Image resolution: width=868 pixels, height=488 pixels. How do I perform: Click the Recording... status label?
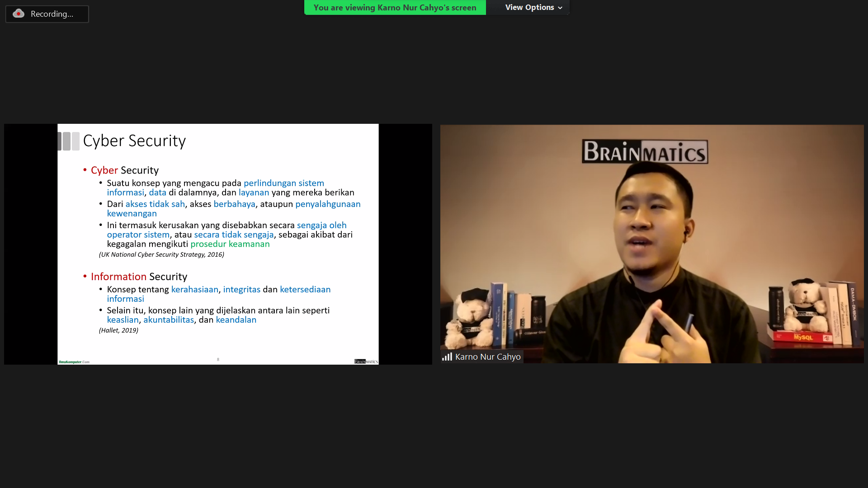52,14
